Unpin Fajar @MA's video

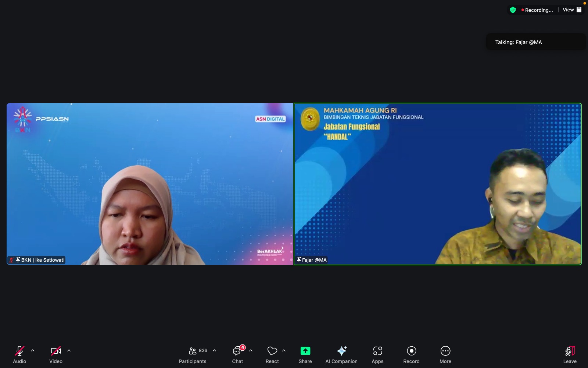click(298, 260)
